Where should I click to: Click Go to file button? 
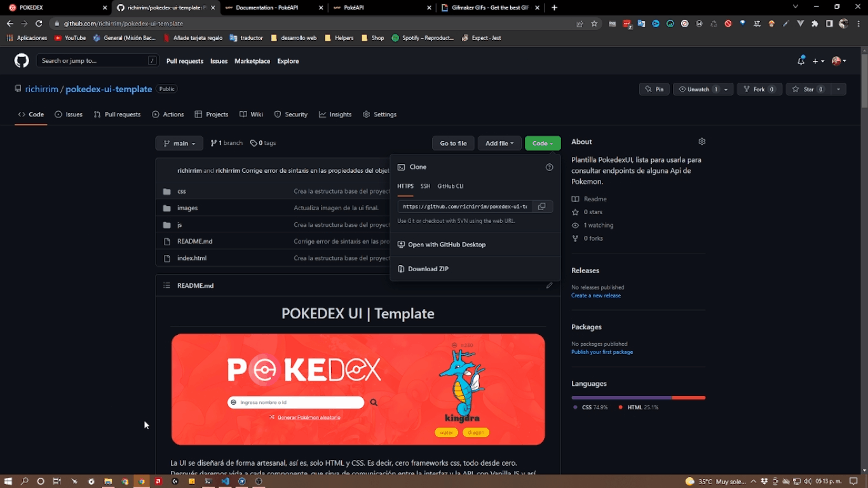pos(453,143)
